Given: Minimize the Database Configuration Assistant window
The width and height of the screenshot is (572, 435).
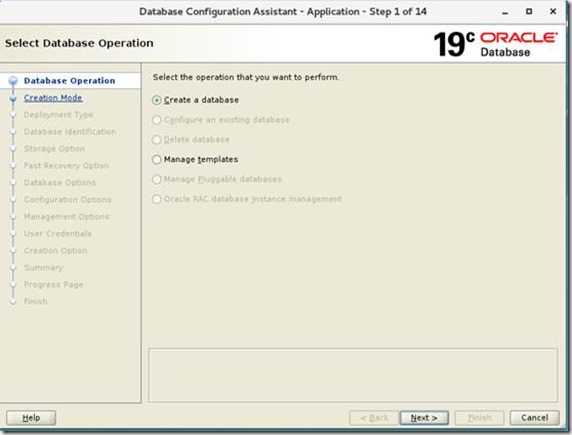Looking at the screenshot, I should click(x=505, y=12).
